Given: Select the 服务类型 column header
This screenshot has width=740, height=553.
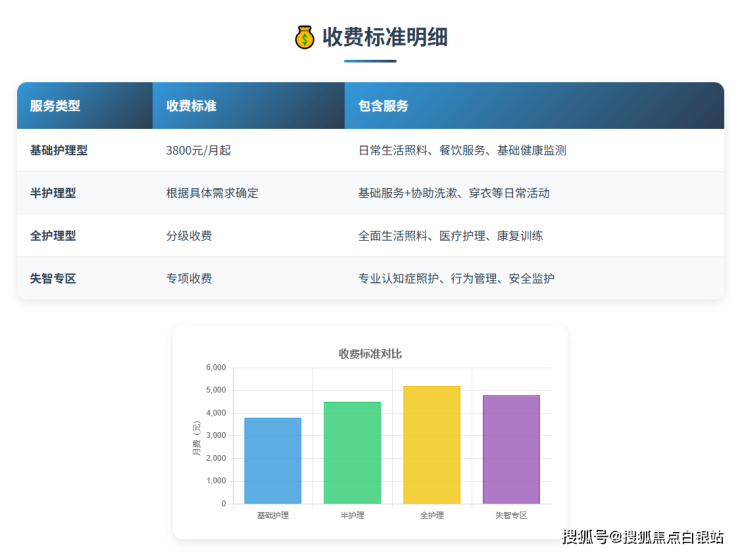Looking at the screenshot, I should click(x=55, y=106).
